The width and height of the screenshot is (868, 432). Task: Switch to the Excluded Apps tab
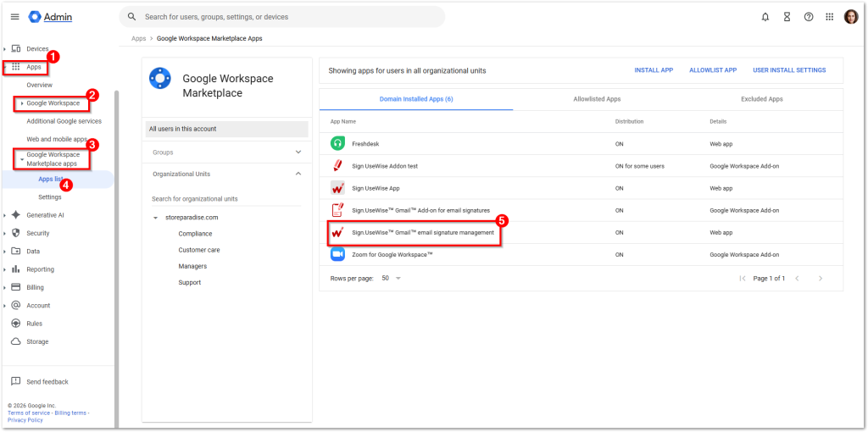pyautogui.click(x=761, y=99)
